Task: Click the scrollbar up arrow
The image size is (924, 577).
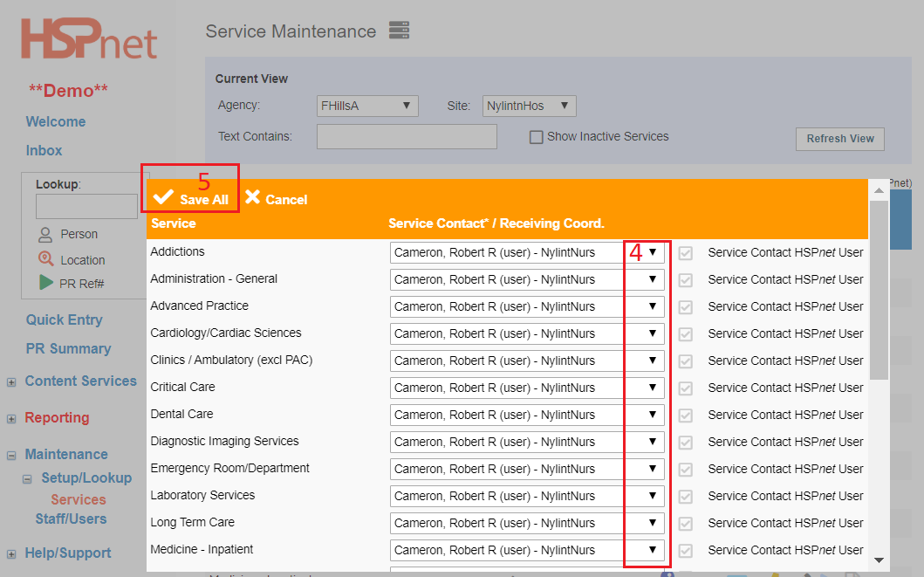Action: pyautogui.click(x=879, y=190)
